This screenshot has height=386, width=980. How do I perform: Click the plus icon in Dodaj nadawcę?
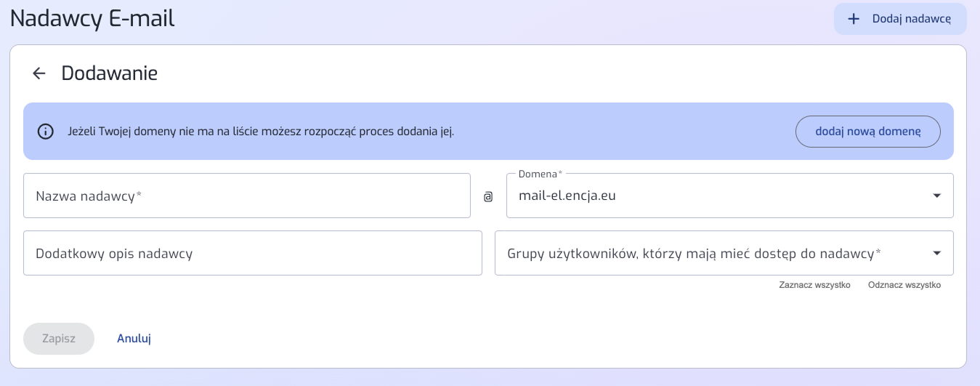(854, 19)
